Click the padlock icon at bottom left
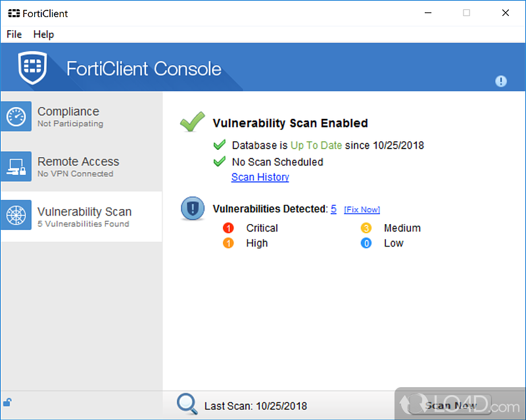526x420 pixels. point(7,402)
